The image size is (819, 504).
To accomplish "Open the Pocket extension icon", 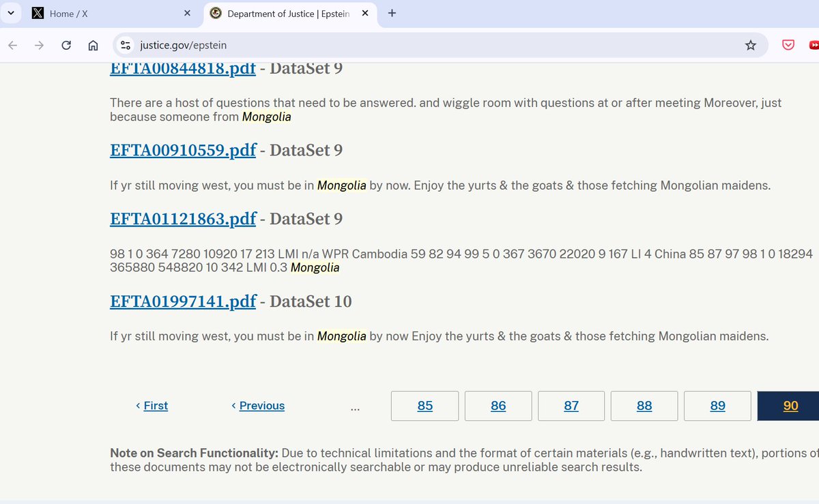I will tap(788, 46).
